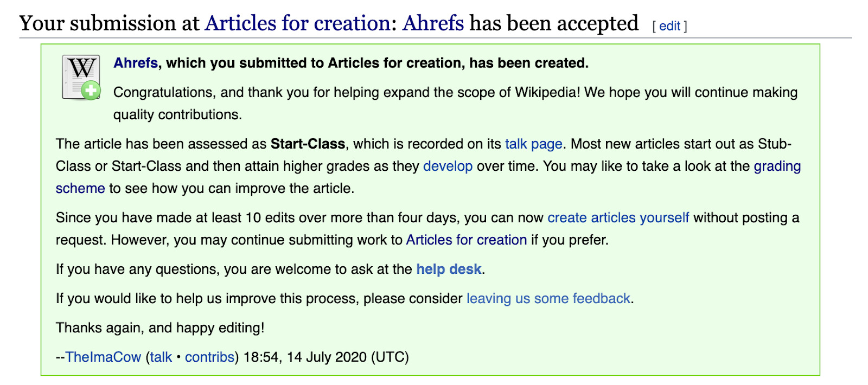Go to the bold 'help desk' link
Viewport: 868px width, 385px height.
coord(449,269)
